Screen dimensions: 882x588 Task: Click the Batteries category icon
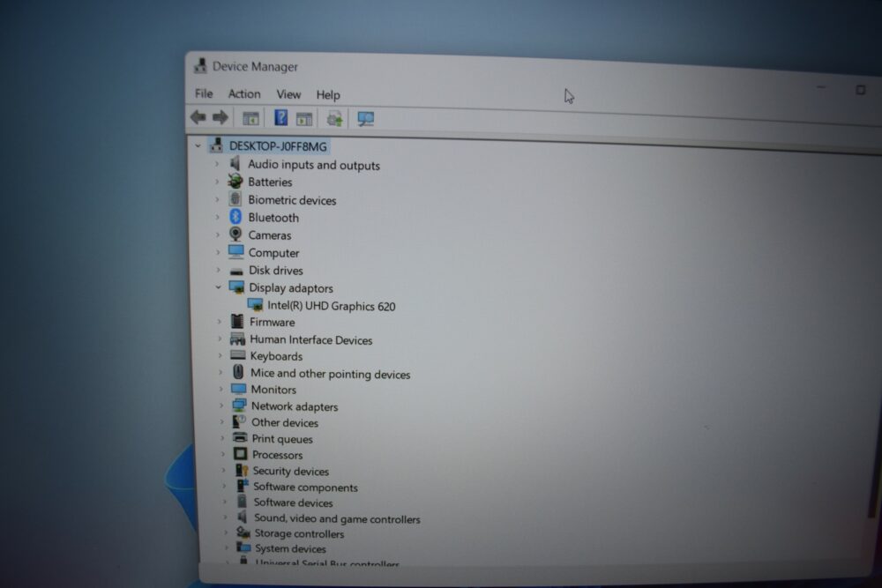click(x=235, y=181)
